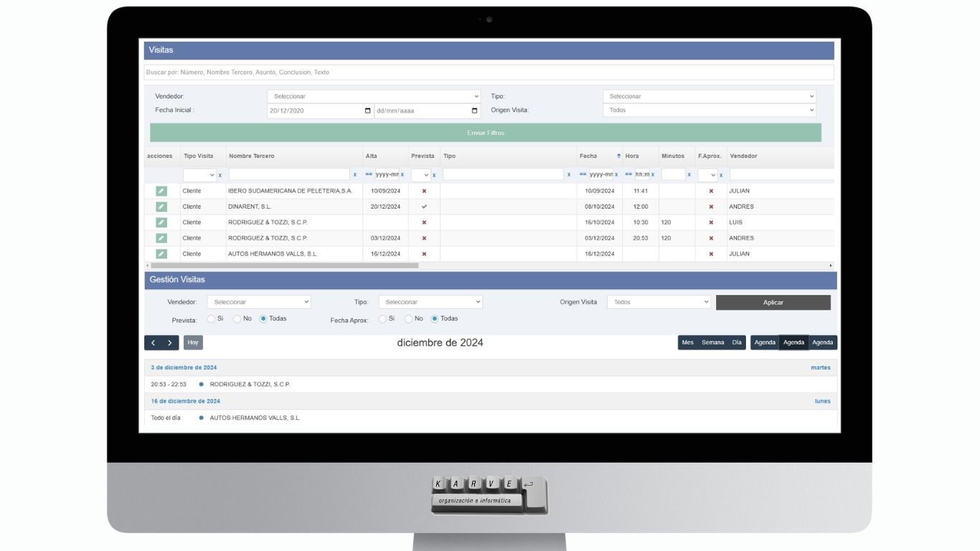The image size is (980, 551).
Task: Open calendar picker in Fecha Inicial field
Action: 368,110
